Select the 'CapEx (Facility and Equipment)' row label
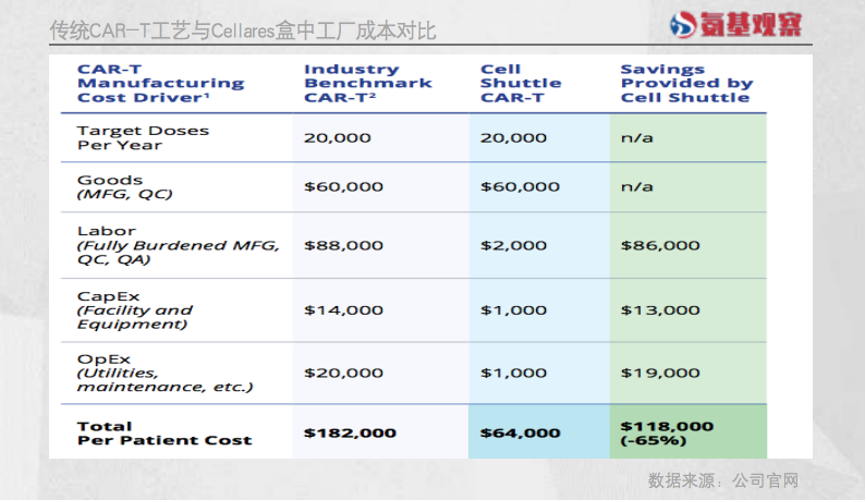The height and width of the screenshot is (502, 866). tap(135, 310)
